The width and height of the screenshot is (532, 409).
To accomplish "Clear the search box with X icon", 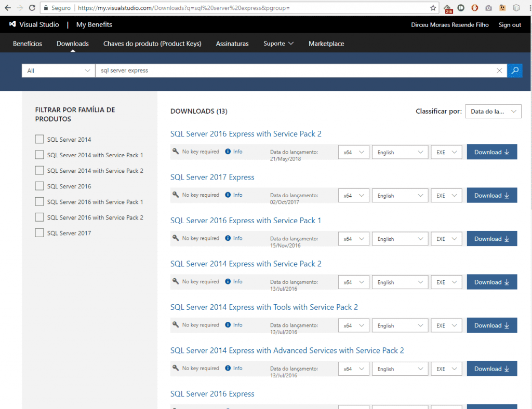I will pyautogui.click(x=499, y=71).
